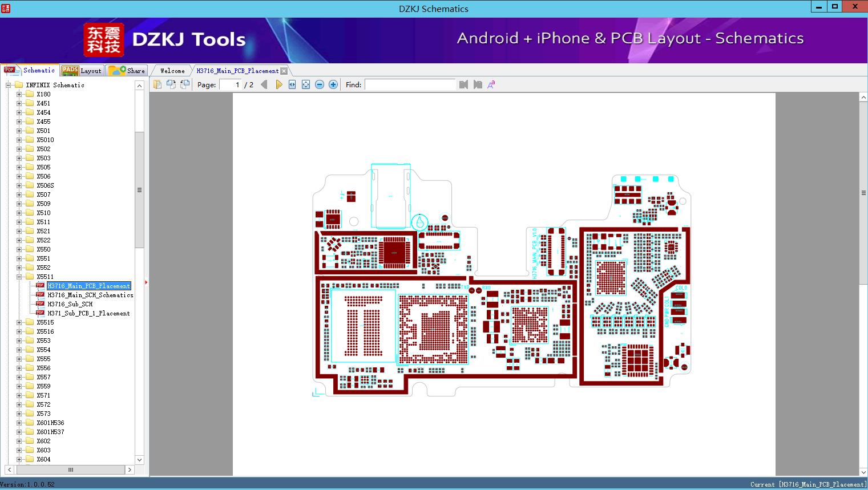Image resolution: width=868 pixels, height=490 pixels.
Task: Click the PDF icon beside H371_Sub_PCB_1_Placement
Action: [x=40, y=313]
